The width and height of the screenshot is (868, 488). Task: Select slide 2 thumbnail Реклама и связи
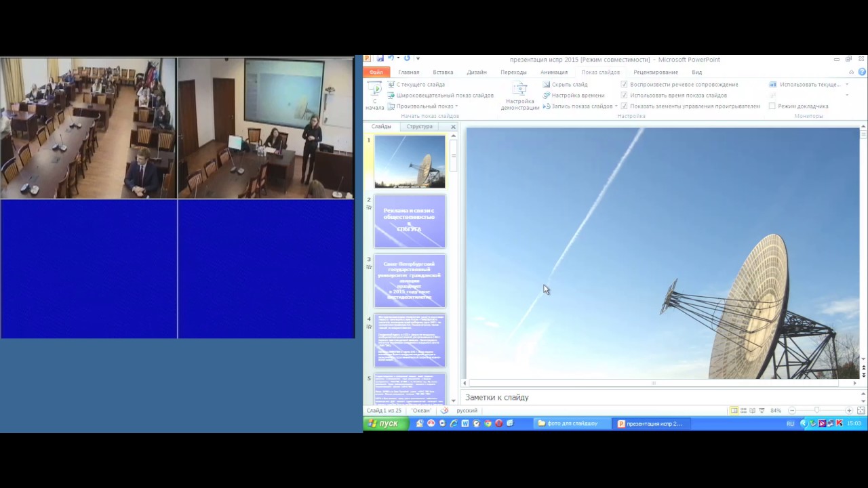pos(410,221)
